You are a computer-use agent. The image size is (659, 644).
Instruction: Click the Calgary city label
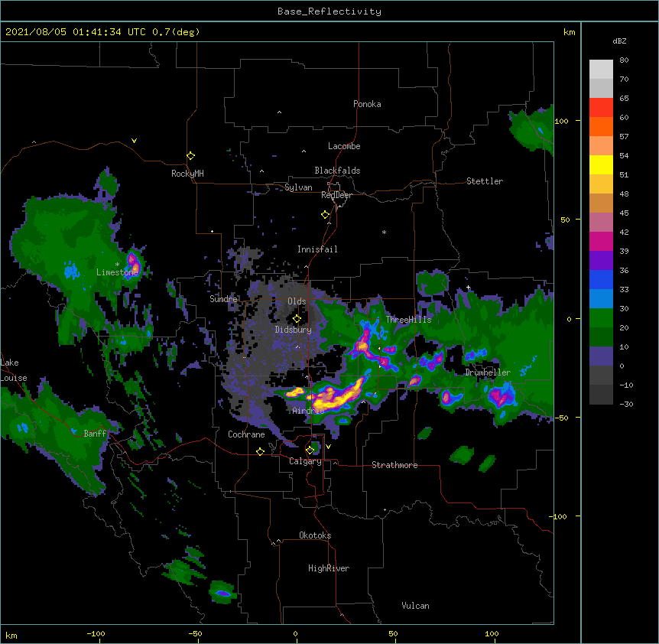[x=305, y=461]
